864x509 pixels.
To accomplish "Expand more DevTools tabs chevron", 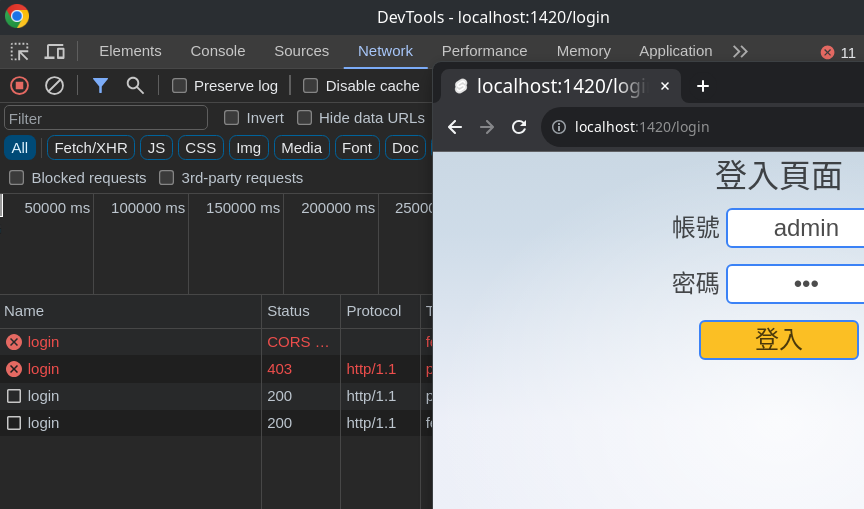I will click(x=740, y=51).
